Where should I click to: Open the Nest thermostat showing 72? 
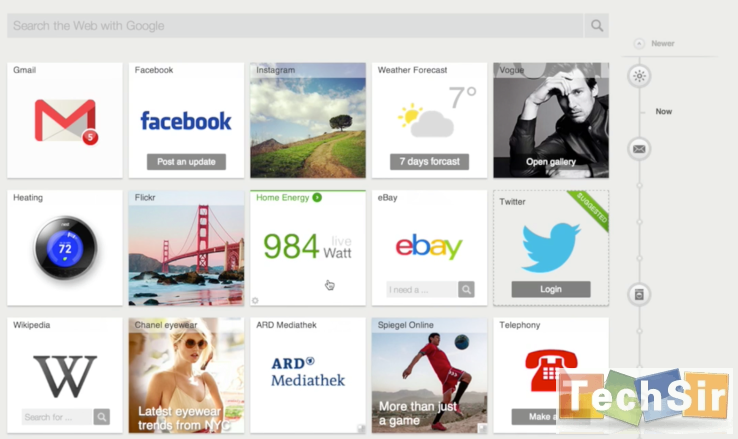[65, 248]
